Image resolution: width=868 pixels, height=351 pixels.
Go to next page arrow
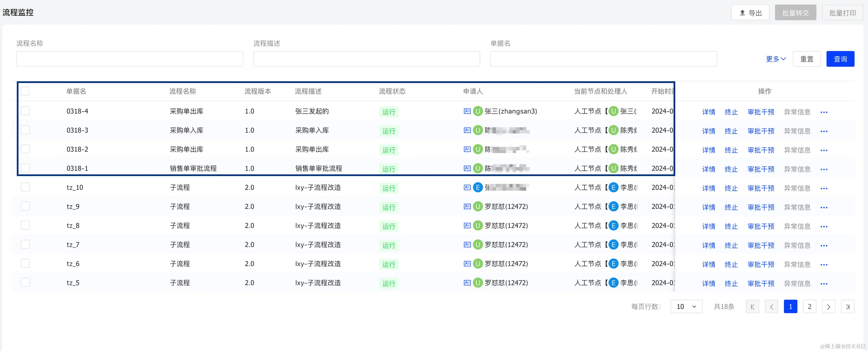829,306
